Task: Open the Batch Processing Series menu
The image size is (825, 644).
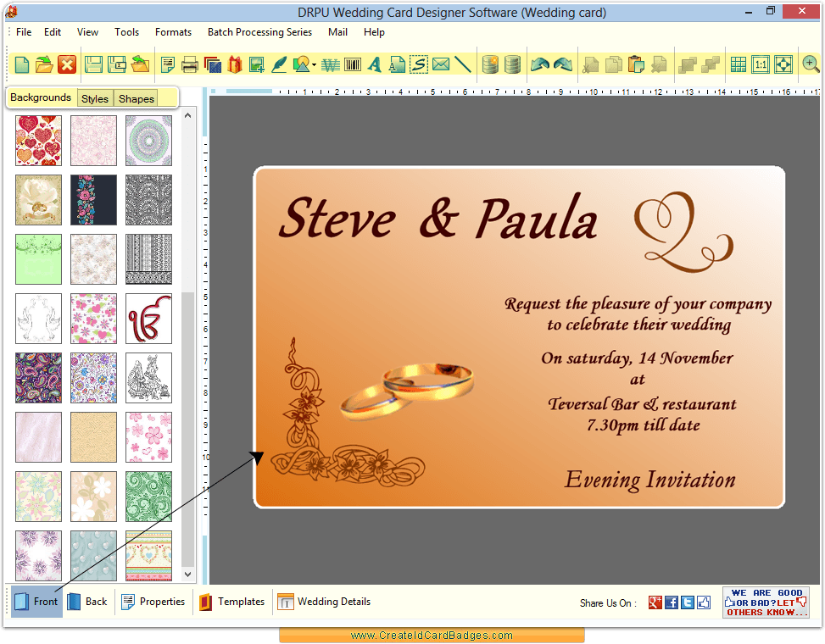Action: point(259,32)
